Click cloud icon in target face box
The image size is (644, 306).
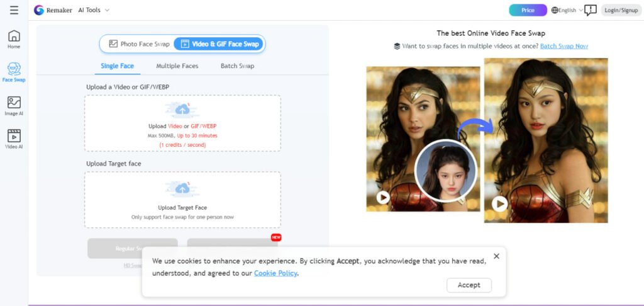182,188
